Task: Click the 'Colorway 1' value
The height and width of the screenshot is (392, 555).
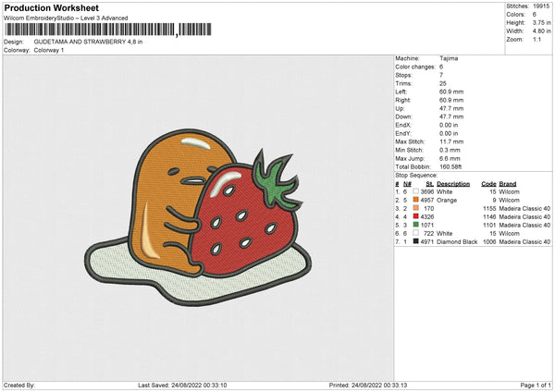Action: (x=49, y=50)
